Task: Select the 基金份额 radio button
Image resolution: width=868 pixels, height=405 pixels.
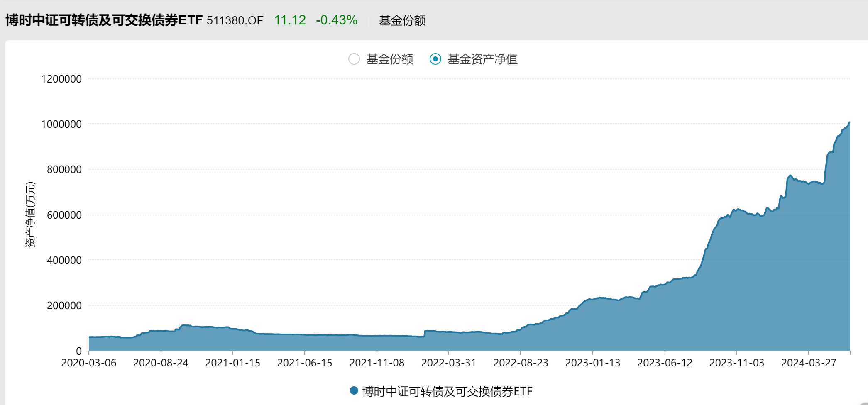Action: pos(354,59)
